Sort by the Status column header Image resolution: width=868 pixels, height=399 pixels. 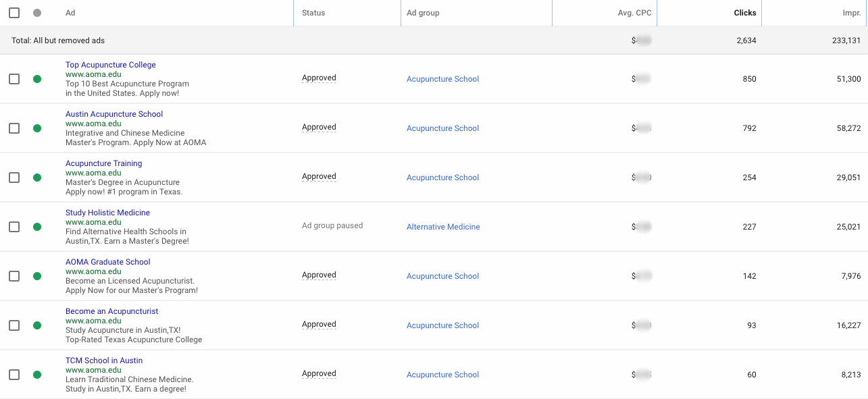313,13
